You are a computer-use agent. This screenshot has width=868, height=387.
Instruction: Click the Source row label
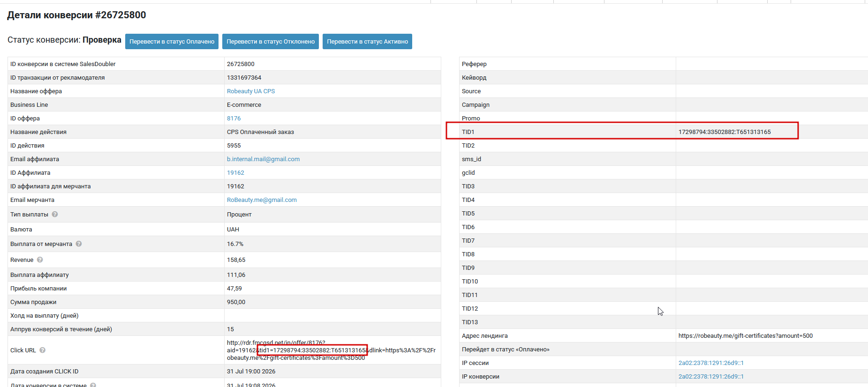pyautogui.click(x=471, y=91)
